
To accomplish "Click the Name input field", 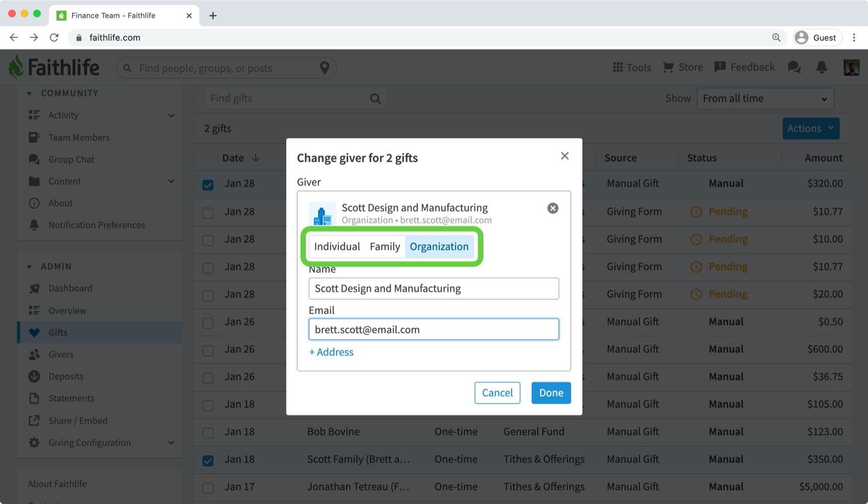I will pos(433,288).
